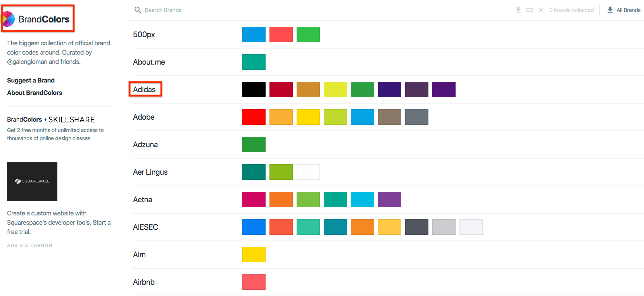Click the BrandColors logo icon
This screenshot has height=296, width=644.
8,19
